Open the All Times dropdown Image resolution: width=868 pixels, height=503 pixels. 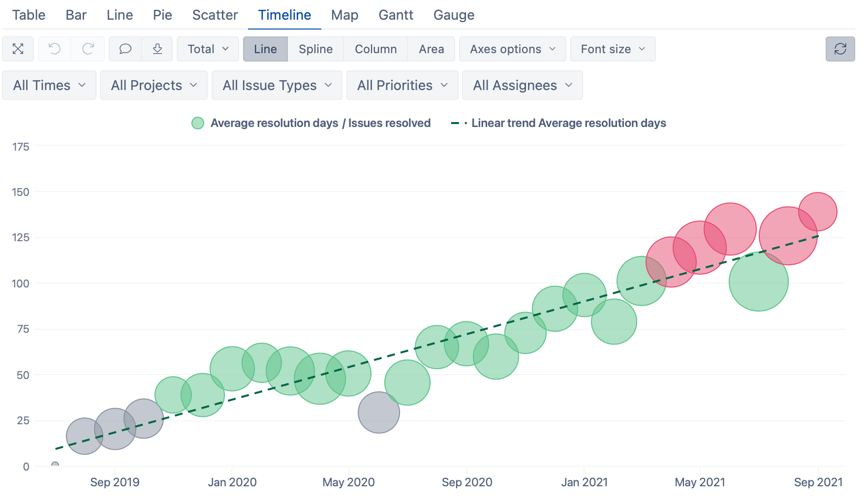[49, 85]
